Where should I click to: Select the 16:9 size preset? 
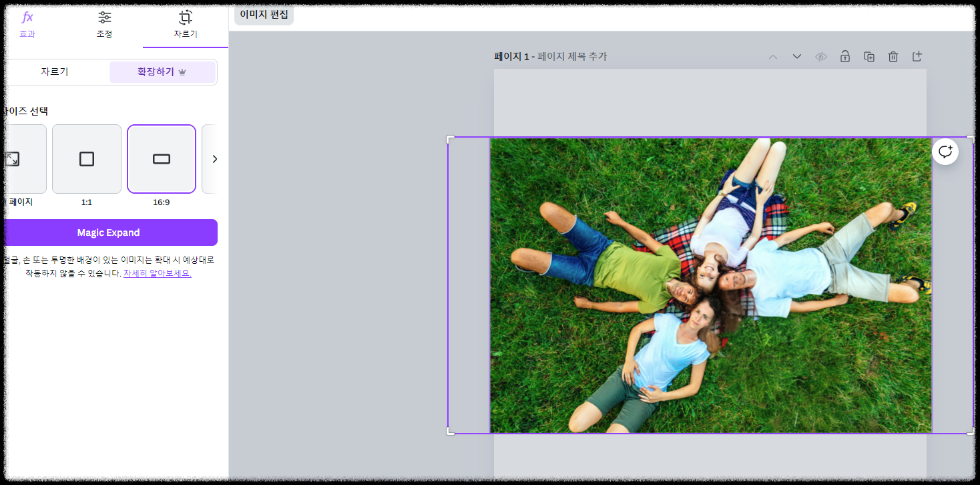click(x=161, y=158)
